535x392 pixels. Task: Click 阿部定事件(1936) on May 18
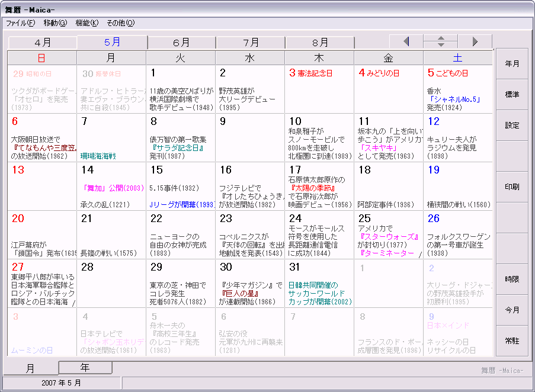point(386,205)
